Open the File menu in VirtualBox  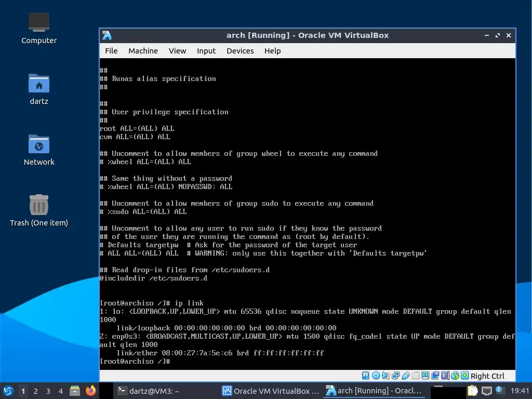(111, 51)
